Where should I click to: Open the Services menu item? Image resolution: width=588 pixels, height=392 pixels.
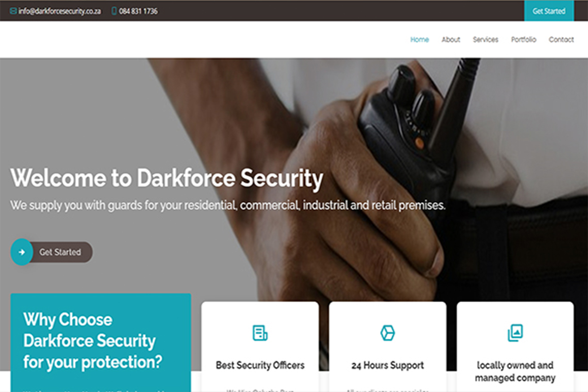pos(486,40)
